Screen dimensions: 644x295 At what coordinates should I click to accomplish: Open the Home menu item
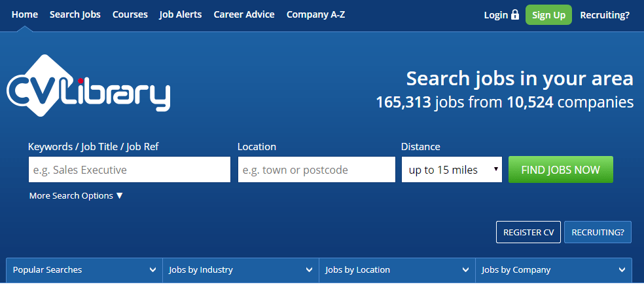pyautogui.click(x=25, y=15)
